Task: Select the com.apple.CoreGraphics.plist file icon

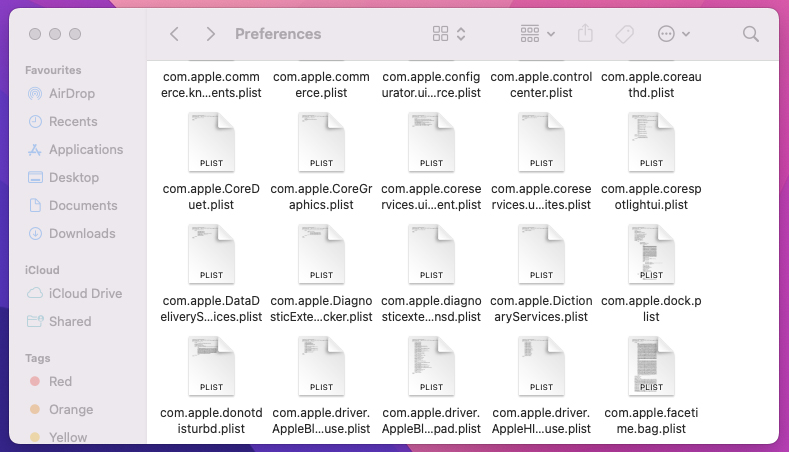Action: 321,142
